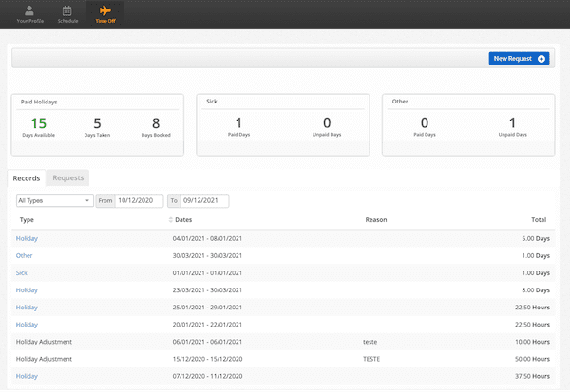Open the Sick record dated 01/01/2021
Image resolution: width=570 pixels, height=392 pixels.
coord(22,272)
